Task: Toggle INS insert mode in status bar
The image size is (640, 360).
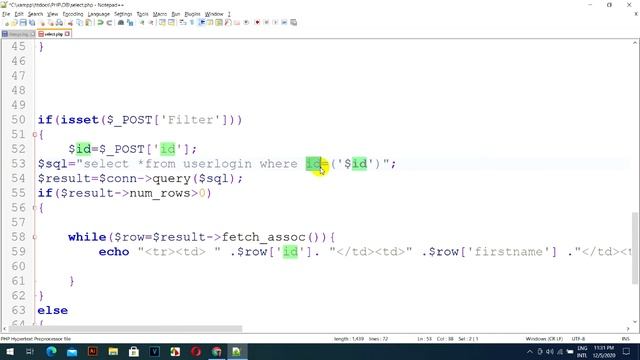Action: (625, 339)
